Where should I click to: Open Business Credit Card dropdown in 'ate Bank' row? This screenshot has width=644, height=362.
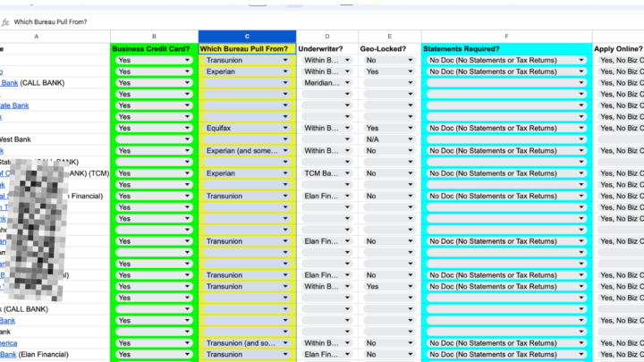coord(154,105)
